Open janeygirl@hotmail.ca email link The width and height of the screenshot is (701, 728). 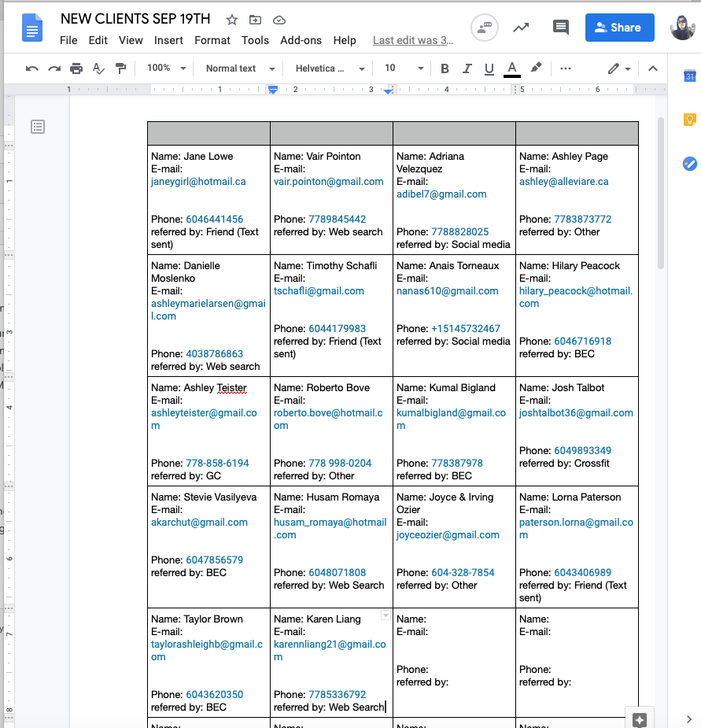198,181
